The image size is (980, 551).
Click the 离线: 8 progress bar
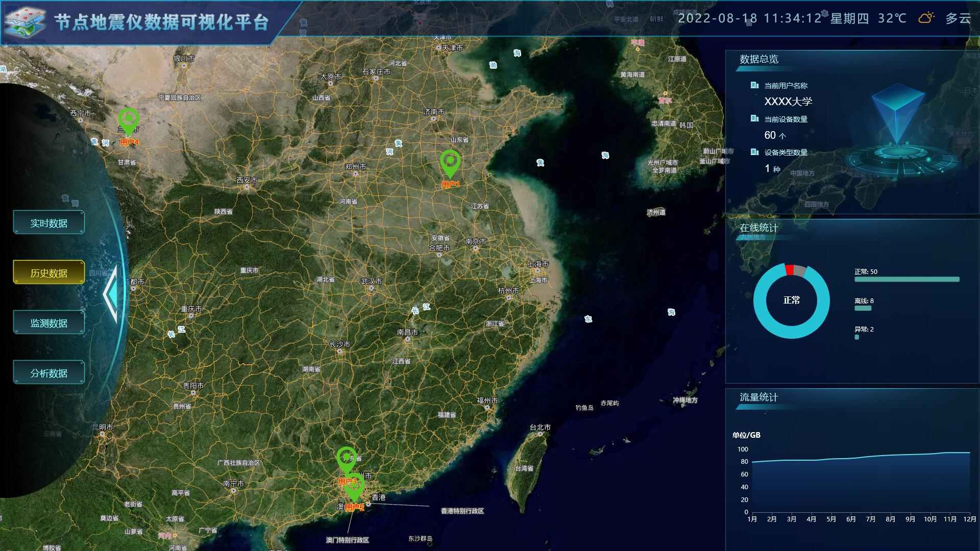pos(863,308)
